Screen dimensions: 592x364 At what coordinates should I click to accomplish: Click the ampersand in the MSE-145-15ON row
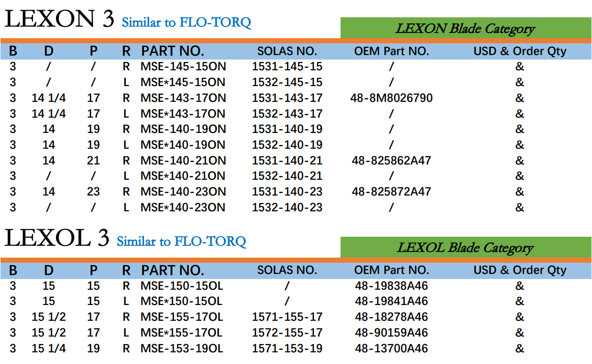(520, 67)
